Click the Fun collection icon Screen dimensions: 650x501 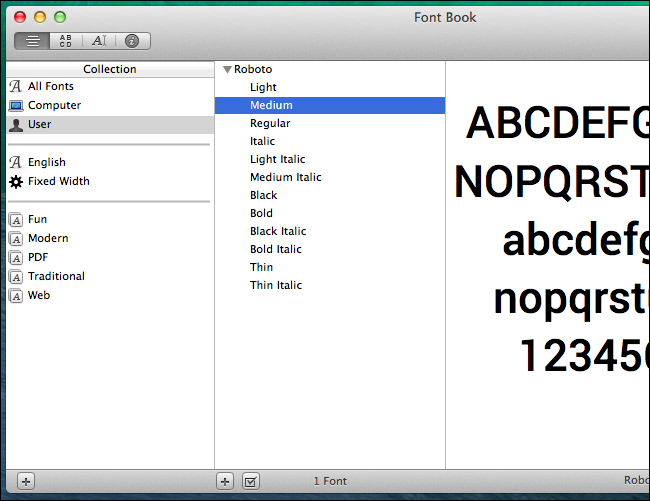[x=16, y=220]
